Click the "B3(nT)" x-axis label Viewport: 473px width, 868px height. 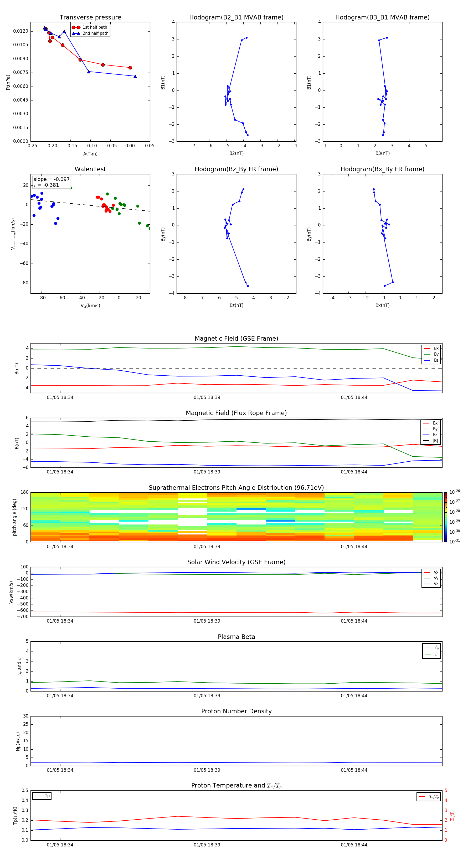click(x=382, y=153)
